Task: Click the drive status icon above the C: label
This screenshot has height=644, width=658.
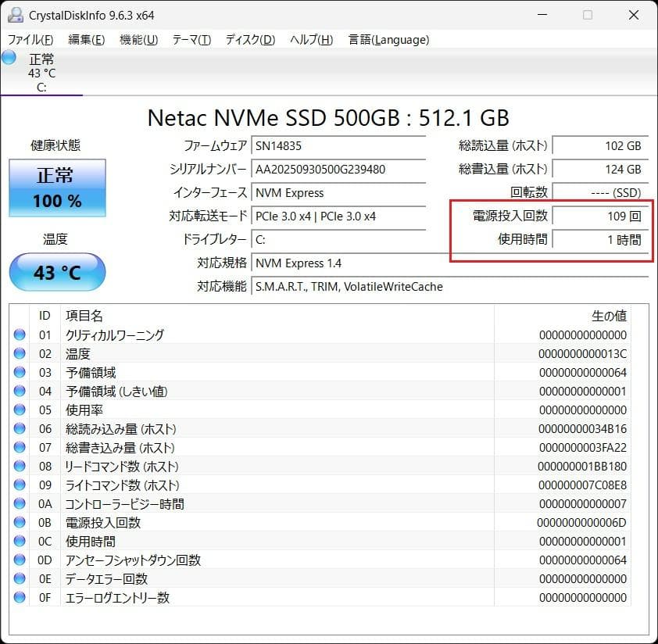Action: click(x=9, y=56)
